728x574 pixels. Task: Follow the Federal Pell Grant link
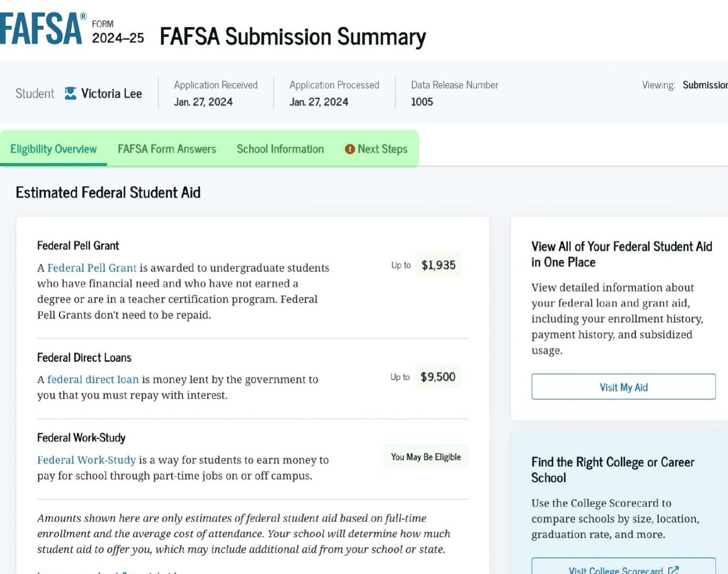tap(92, 268)
